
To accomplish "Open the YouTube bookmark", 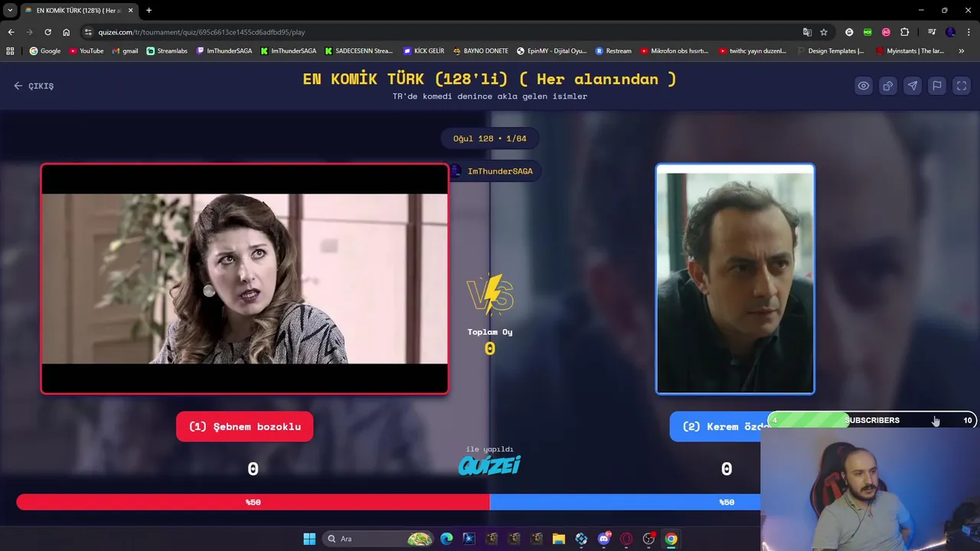I will (x=86, y=51).
